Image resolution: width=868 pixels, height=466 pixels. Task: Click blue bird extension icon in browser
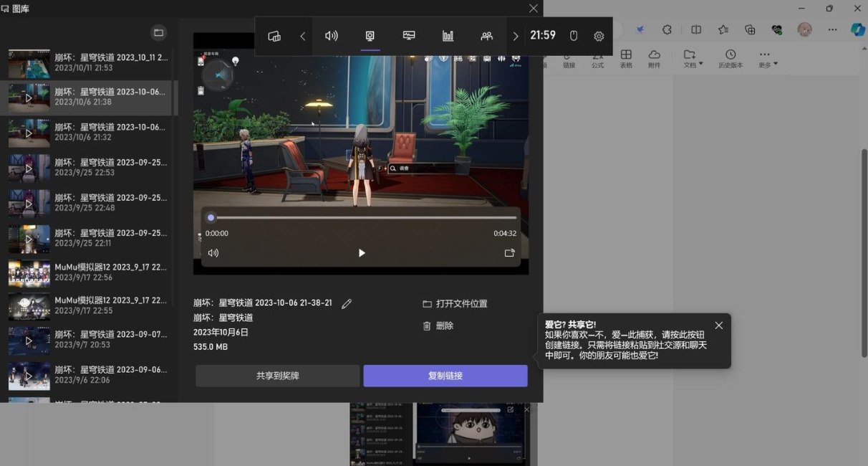pos(640,29)
